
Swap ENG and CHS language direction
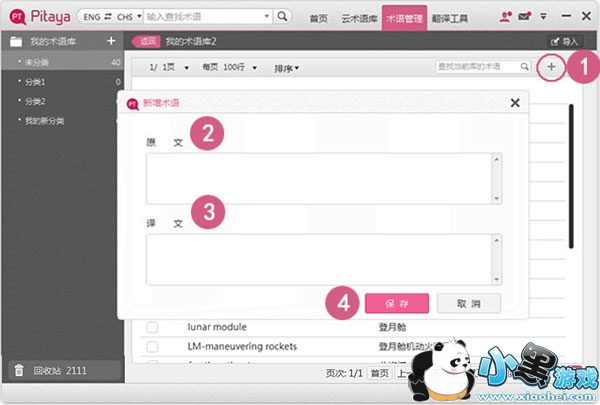[x=108, y=16]
